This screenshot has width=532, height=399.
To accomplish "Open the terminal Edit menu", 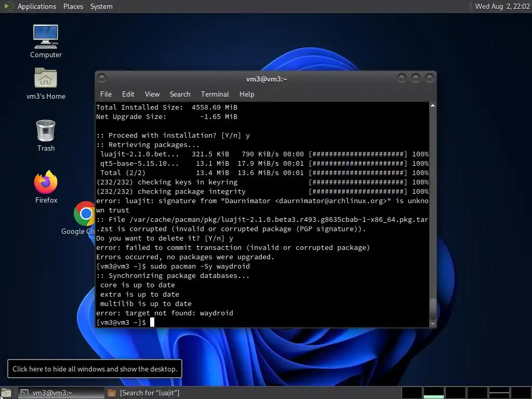I will click(128, 94).
